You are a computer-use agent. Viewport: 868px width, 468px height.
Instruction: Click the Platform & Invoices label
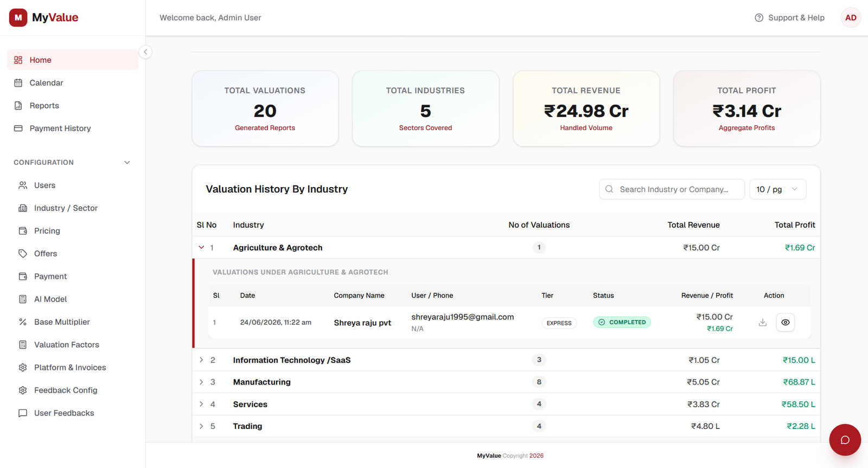(70, 367)
